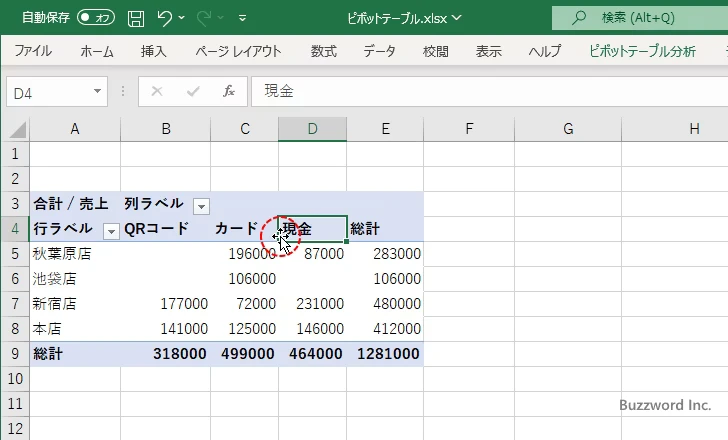Open the ファイル tab
This screenshot has width=728, height=440.
[33, 51]
